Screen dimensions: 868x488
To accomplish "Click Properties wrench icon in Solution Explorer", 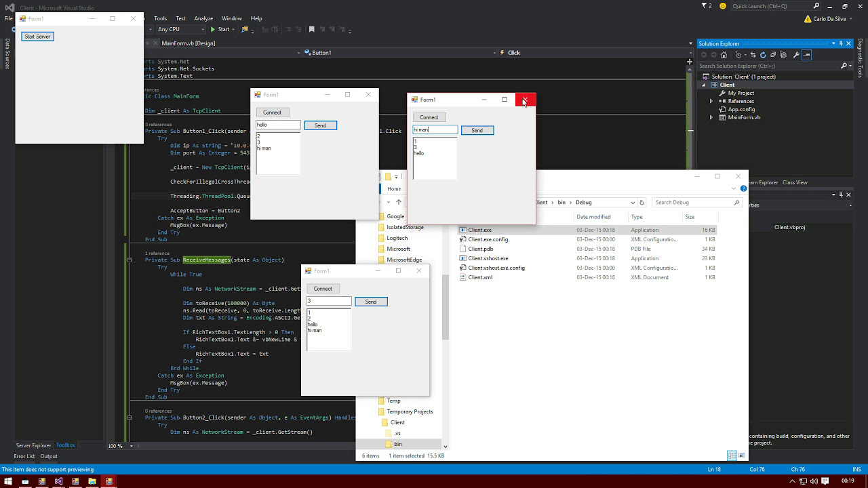I will click(x=796, y=55).
